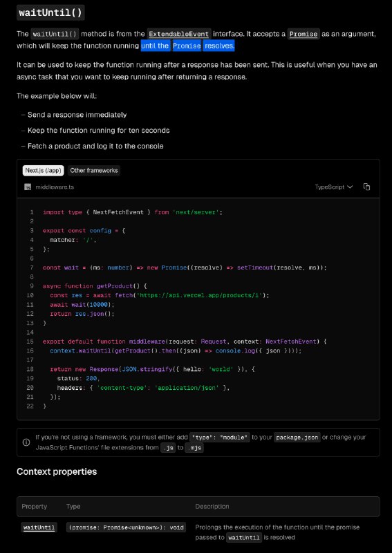Click the Property column header

(35, 507)
